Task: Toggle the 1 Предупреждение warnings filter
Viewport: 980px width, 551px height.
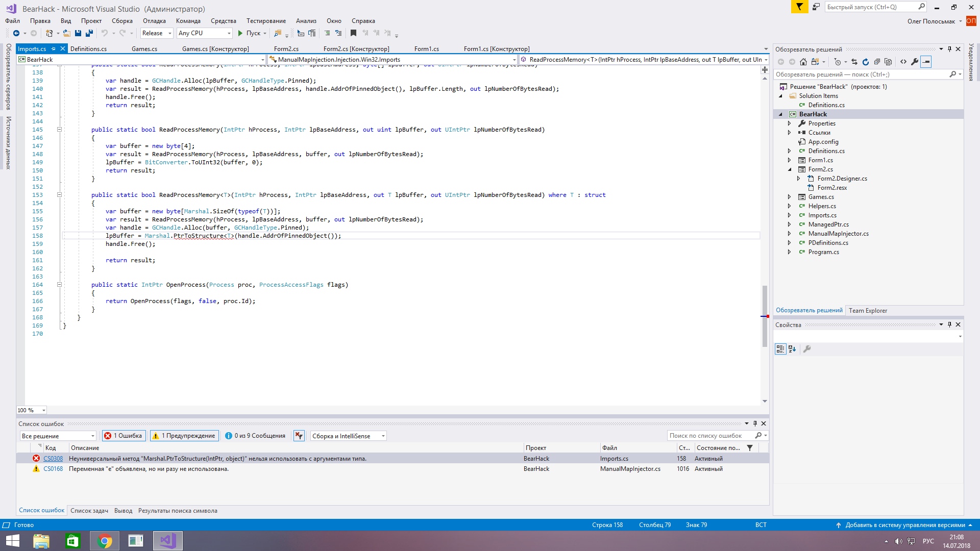Action: [x=184, y=436]
